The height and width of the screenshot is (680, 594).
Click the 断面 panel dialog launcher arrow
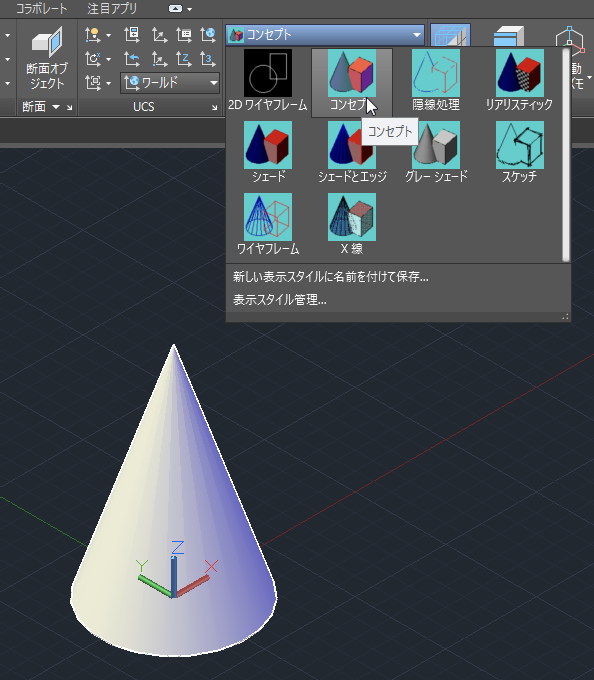click(x=69, y=107)
